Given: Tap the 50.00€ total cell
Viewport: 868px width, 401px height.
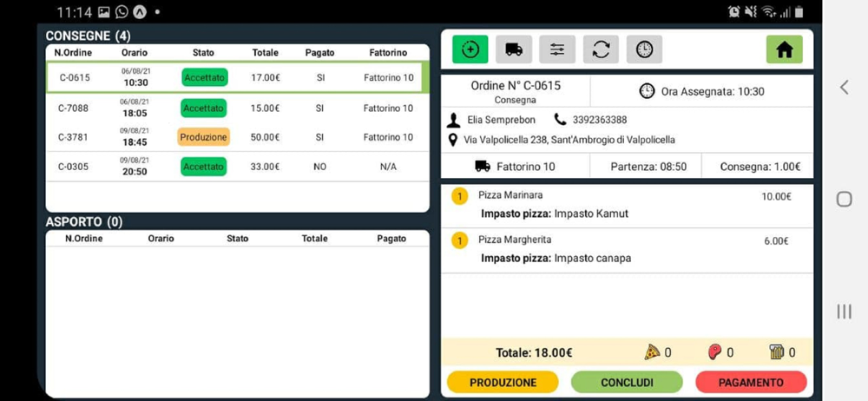Looking at the screenshot, I should tap(265, 137).
